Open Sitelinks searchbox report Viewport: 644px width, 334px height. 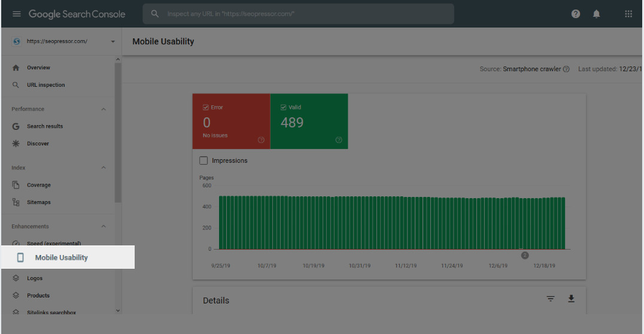[x=51, y=312]
